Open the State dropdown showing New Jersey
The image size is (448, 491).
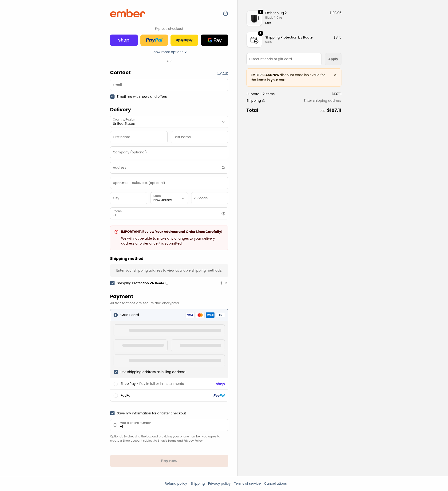(169, 198)
